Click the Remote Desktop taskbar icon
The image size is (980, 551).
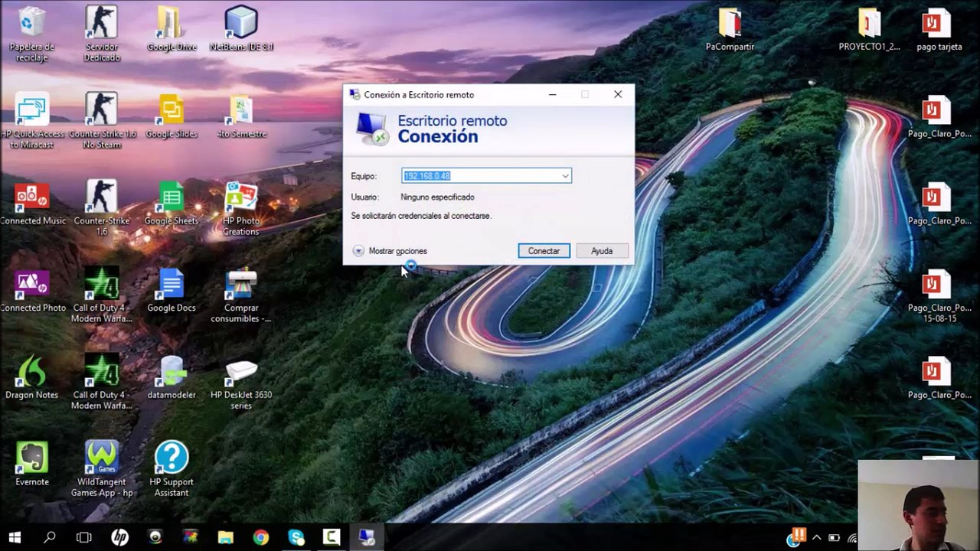367,537
